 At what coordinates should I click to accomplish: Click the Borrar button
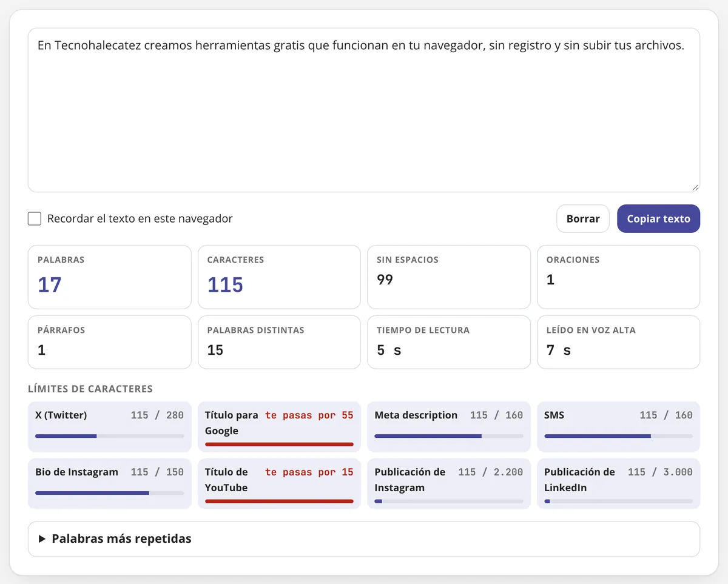point(583,219)
